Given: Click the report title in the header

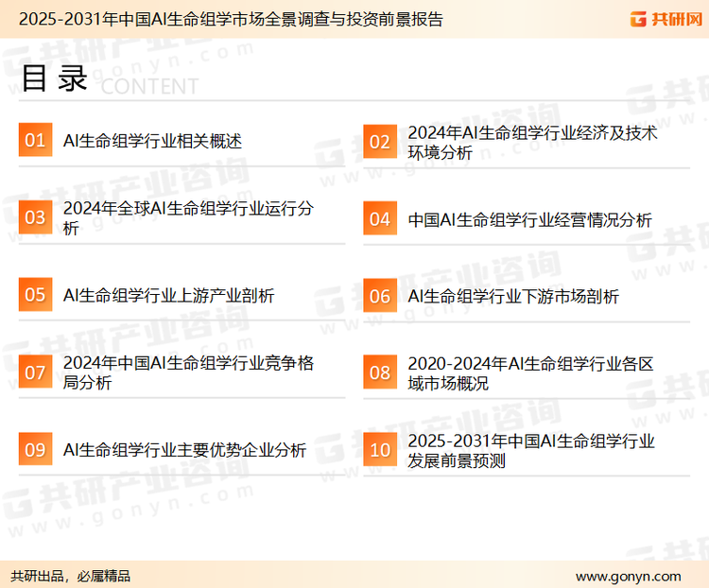Looking at the screenshot, I should coord(231,19).
